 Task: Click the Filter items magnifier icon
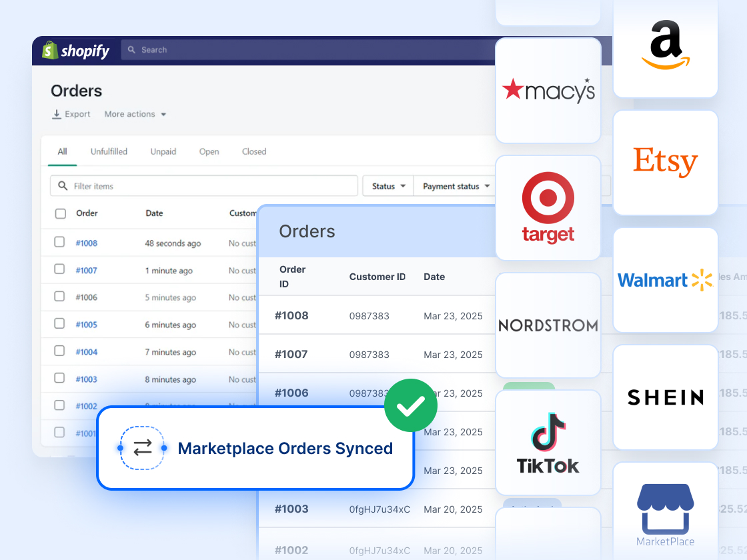63,186
